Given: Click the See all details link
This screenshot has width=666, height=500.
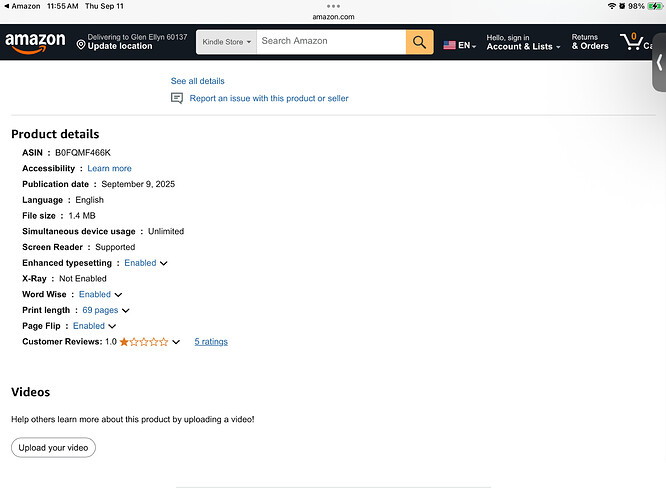Looking at the screenshot, I should click(x=197, y=81).
